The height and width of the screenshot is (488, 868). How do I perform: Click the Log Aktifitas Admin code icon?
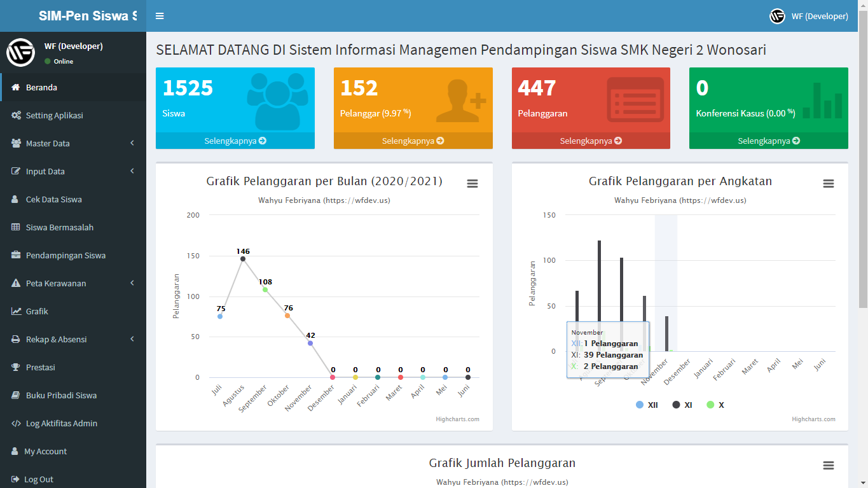click(x=16, y=424)
